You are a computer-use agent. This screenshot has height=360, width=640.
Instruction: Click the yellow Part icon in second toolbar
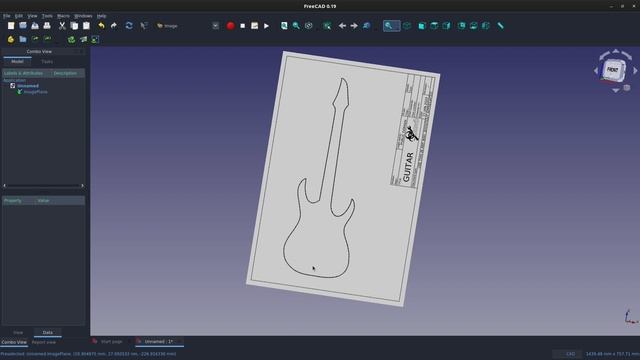[11, 40]
